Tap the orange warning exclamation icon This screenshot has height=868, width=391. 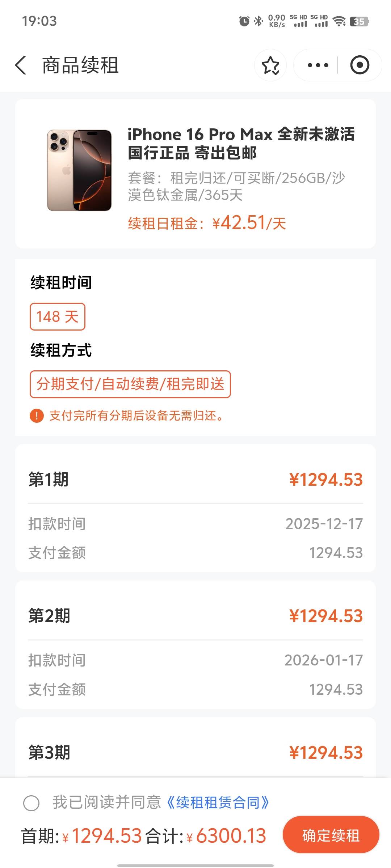tap(37, 416)
